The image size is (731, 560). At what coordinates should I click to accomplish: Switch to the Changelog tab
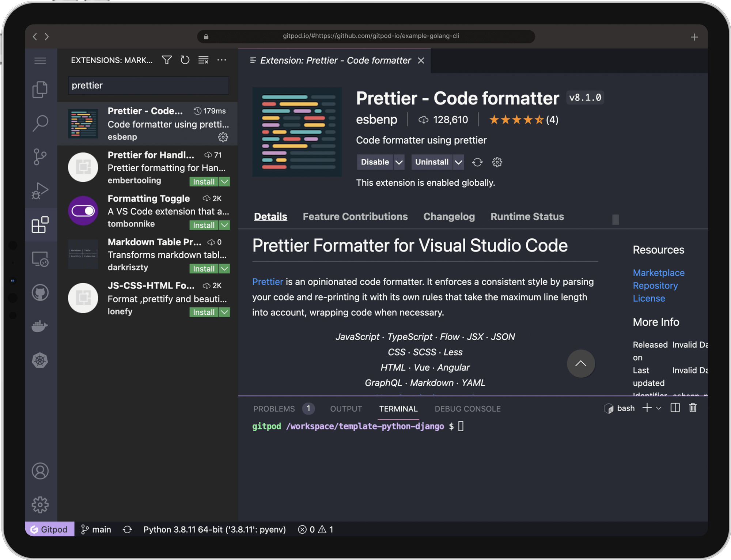coord(449,216)
